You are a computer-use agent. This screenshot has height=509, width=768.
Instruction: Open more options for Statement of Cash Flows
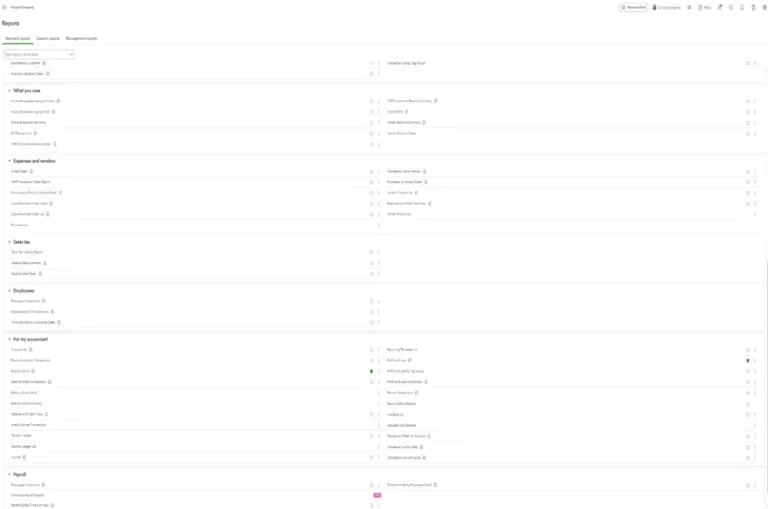coord(379,414)
